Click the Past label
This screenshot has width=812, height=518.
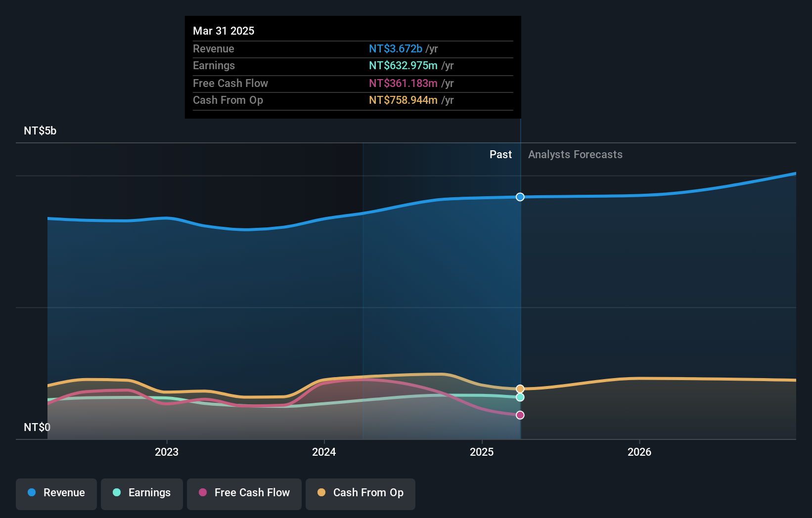[500, 155]
